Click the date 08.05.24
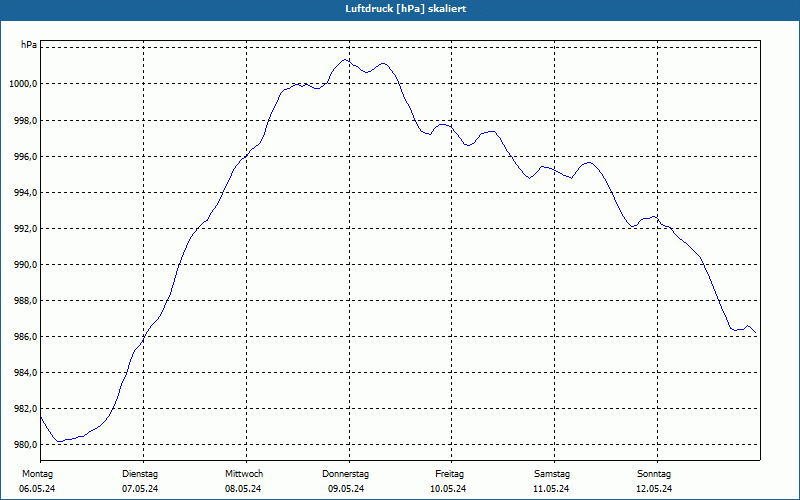Viewport: 800px width, 500px height. [243, 489]
